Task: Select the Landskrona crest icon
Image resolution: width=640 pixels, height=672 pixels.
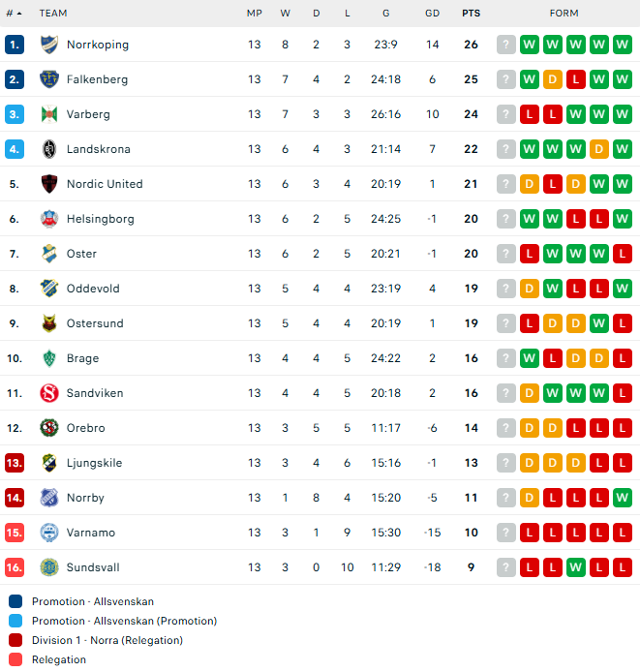Action: tap(48, 149)
